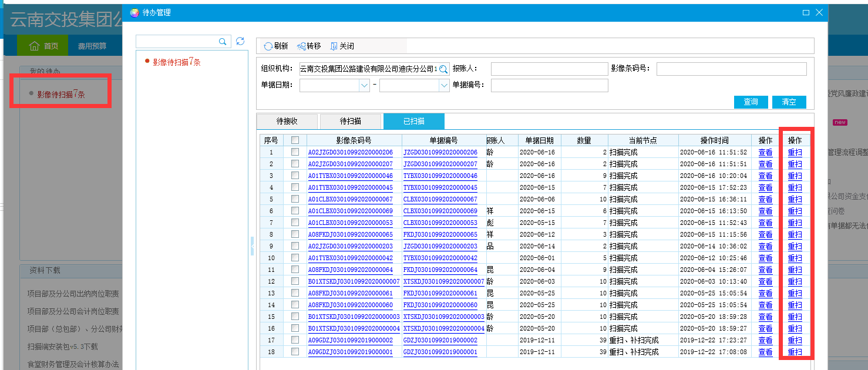Open the 单据日期 start date dropdown
Image resolution: width=868 pixels, height=370 pixels.
coord(364,86)
